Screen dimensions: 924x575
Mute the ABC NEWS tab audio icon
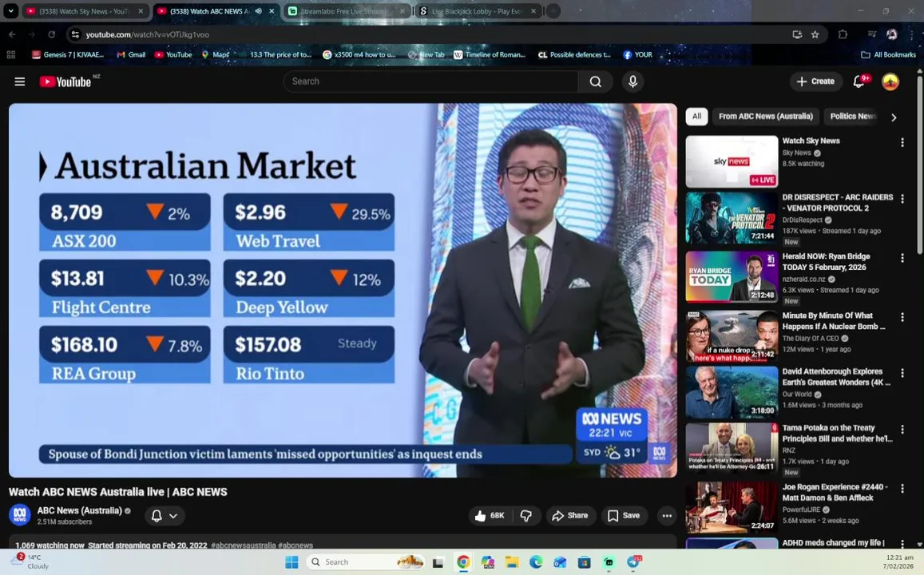tap(258, 11)
